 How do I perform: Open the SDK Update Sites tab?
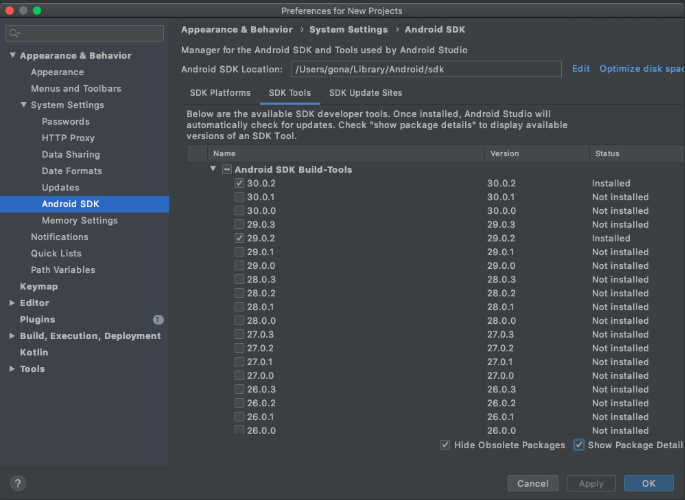click(x=366, y=93)
